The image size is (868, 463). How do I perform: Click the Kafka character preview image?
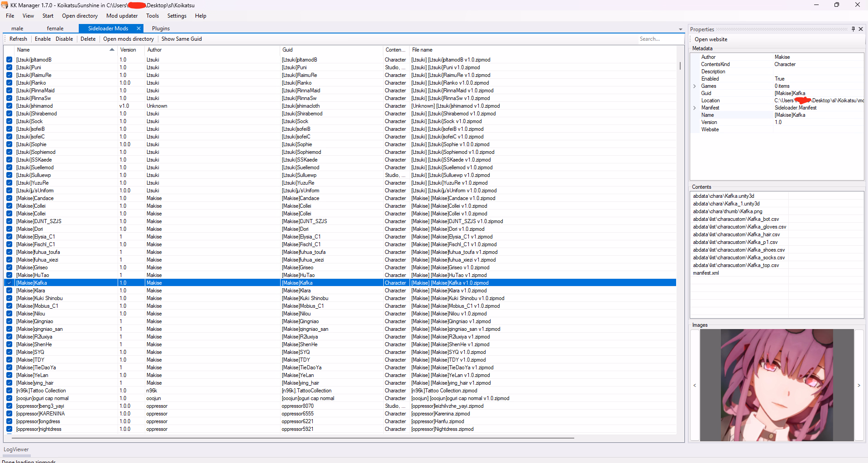(x=777, y=385)
